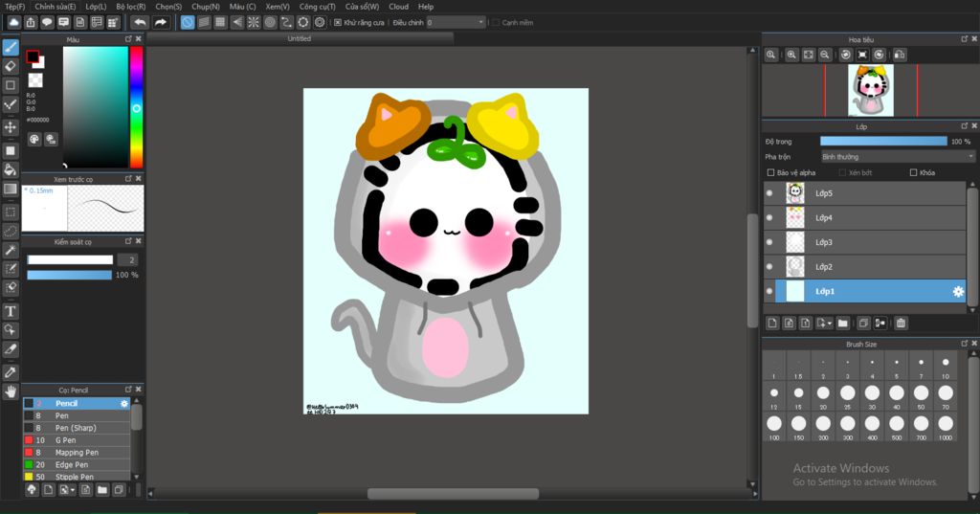Switch to the Untitled canvas tab

tap(300, 39)
